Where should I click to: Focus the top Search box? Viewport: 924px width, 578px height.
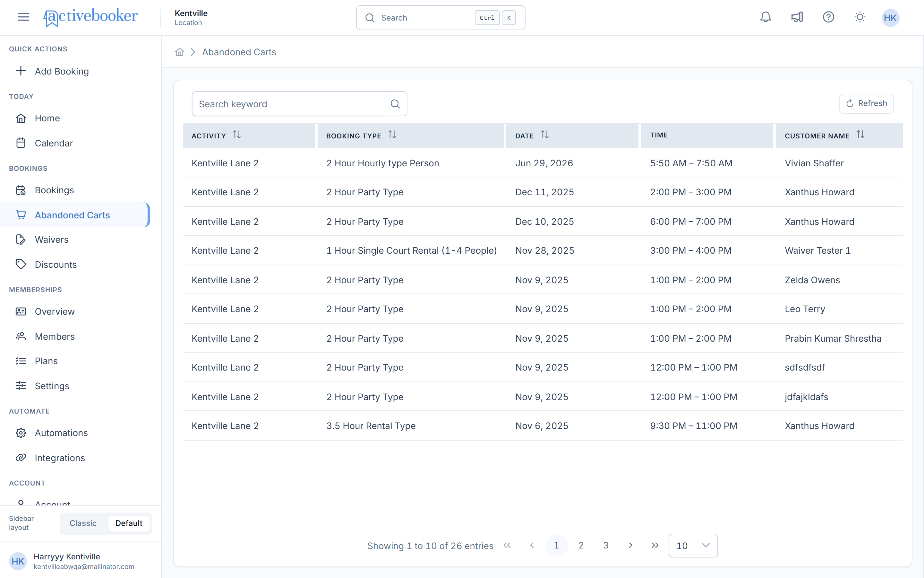(x=441, y=18)
